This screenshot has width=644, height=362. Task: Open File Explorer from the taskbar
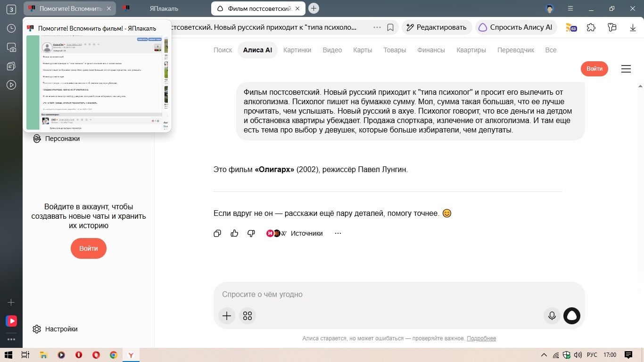coord(43,355)
